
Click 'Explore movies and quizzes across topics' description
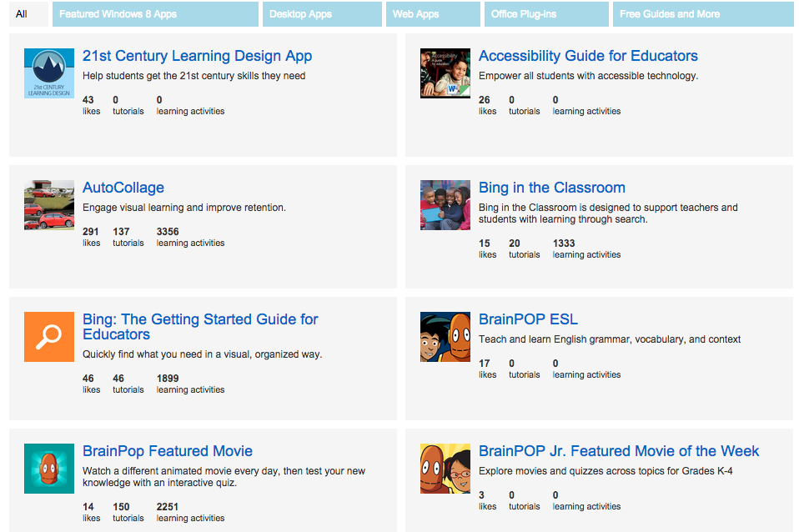(606, 471)
